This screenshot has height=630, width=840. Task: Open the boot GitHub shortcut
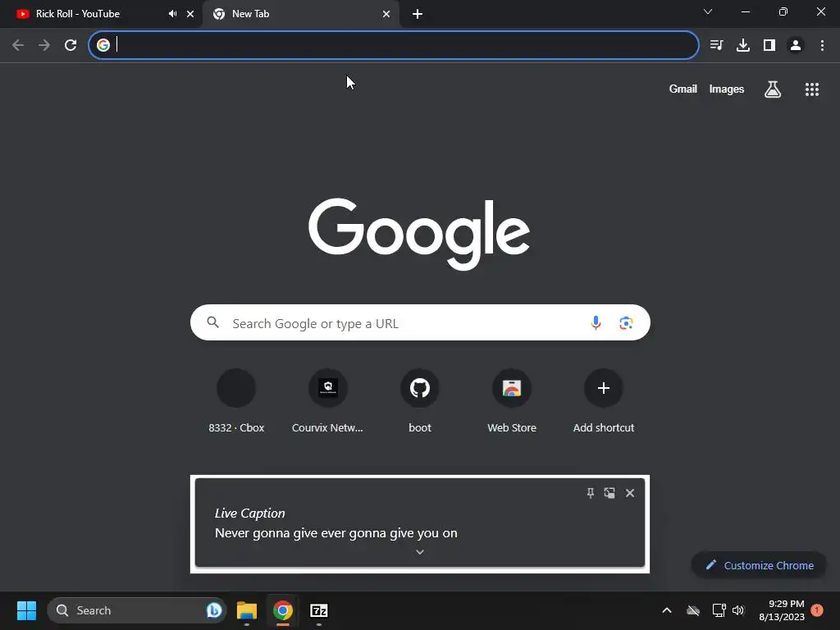(x=420, y=400)
